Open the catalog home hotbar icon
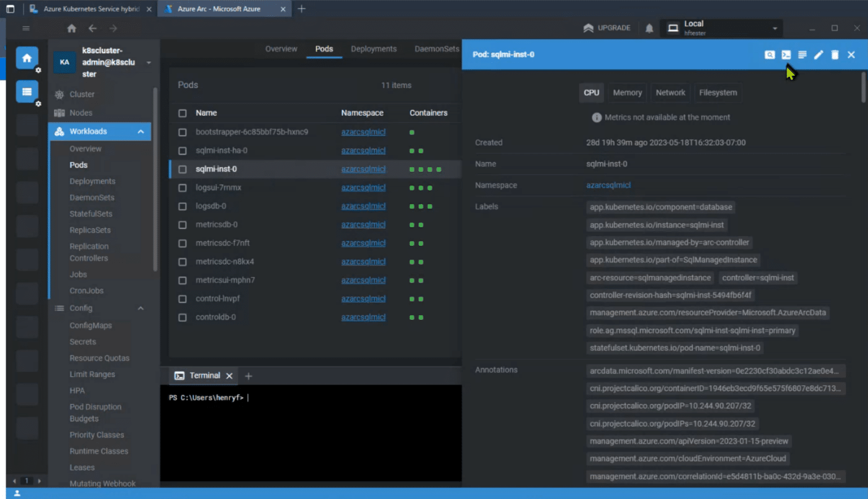Image resolution: width=868 pixels, height=499 pixels. point(27,58)
